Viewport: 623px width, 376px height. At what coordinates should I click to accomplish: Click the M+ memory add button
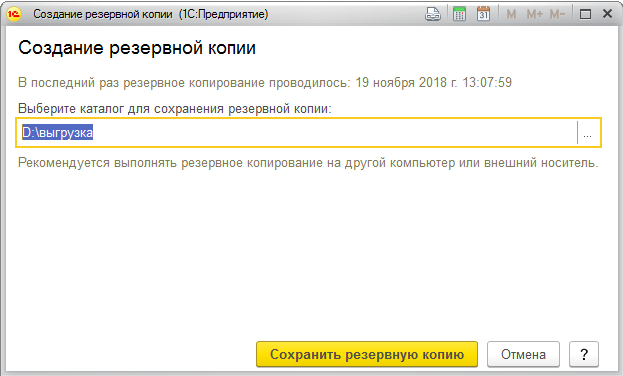pyautogui.click(x=534, y=14)
